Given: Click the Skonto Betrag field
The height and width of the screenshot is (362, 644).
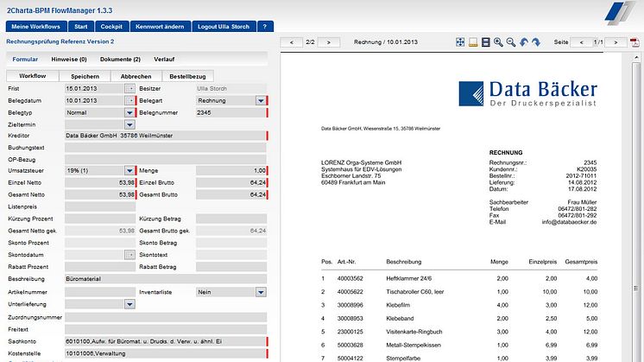Looking at the screenshot, I should coord(231,243).
